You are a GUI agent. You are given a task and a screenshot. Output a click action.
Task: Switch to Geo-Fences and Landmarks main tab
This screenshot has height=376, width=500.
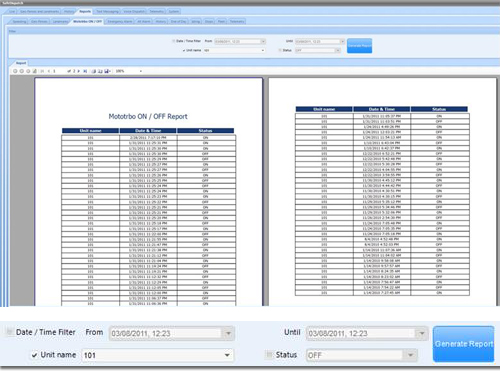[39, 11]
